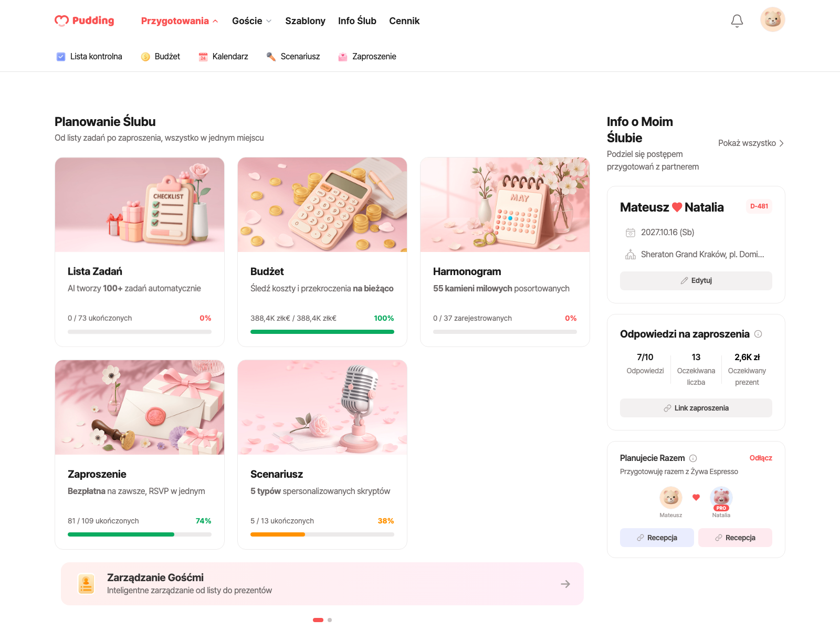The width and height of the screenshot is (840, 630).
Task: Click the Edytuj button
Action: coord(696,281)
